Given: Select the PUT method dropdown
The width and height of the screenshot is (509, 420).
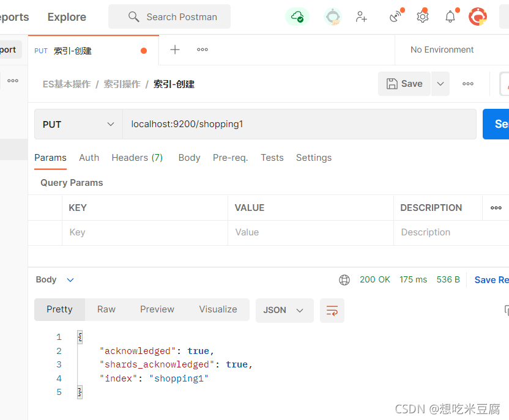Looking at the screenshot, I should 78,124.
